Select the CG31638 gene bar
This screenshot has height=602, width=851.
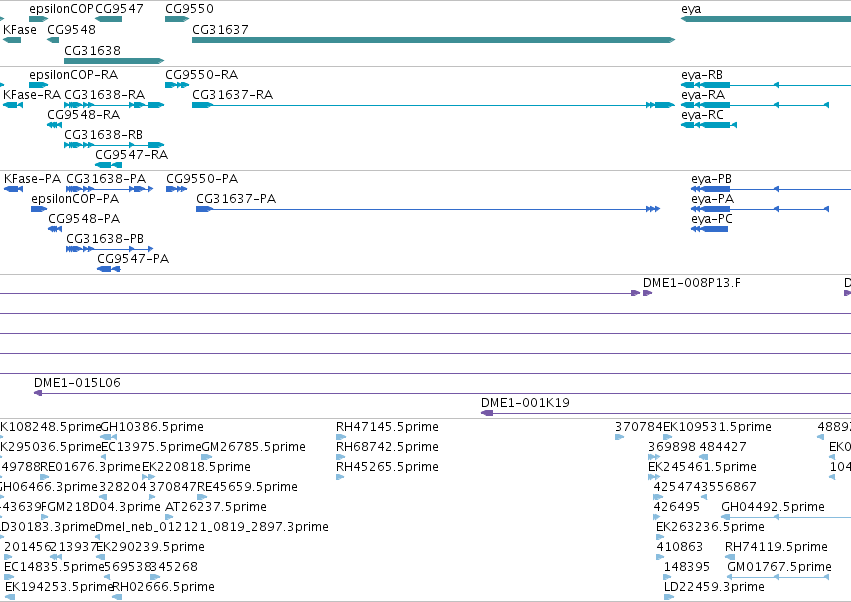[114, 61]
